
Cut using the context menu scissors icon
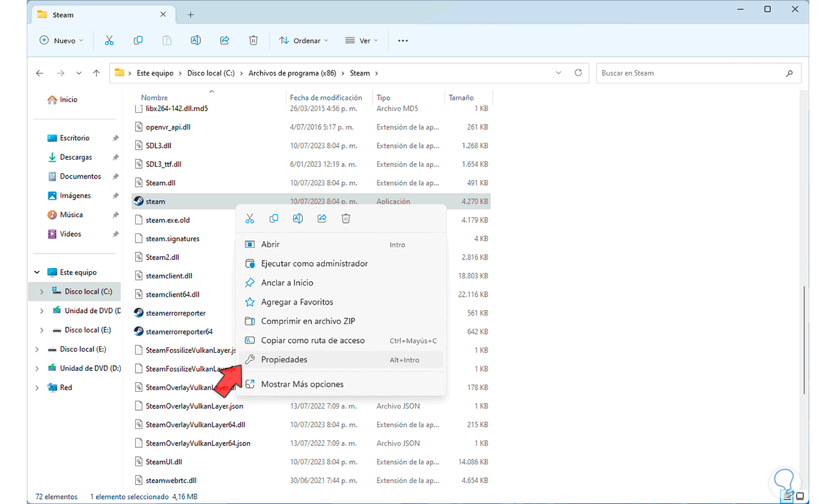(x=249, y=218)
